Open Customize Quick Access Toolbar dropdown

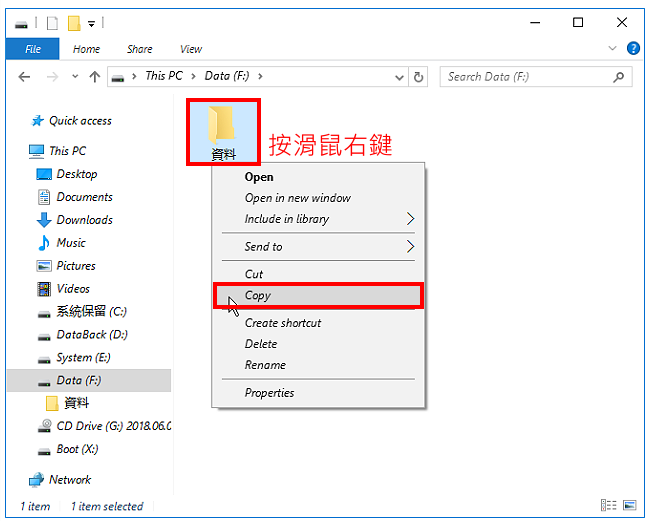(x=91, y=24)
